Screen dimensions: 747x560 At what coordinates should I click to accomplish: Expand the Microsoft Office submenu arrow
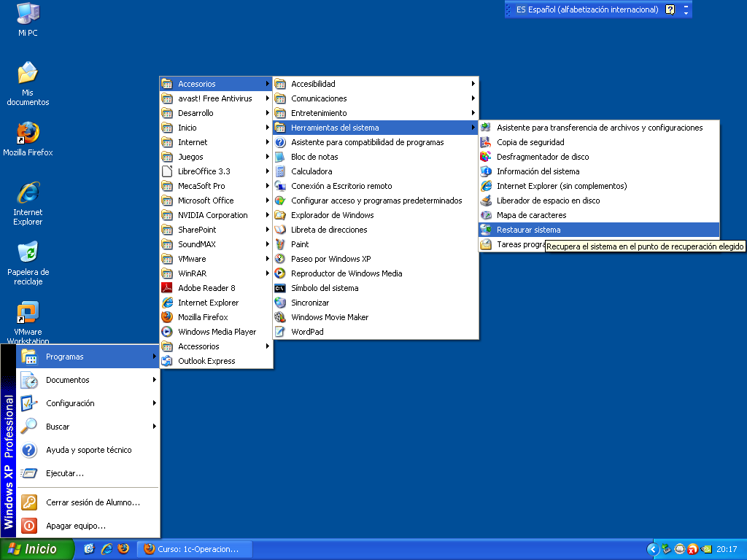268,201
